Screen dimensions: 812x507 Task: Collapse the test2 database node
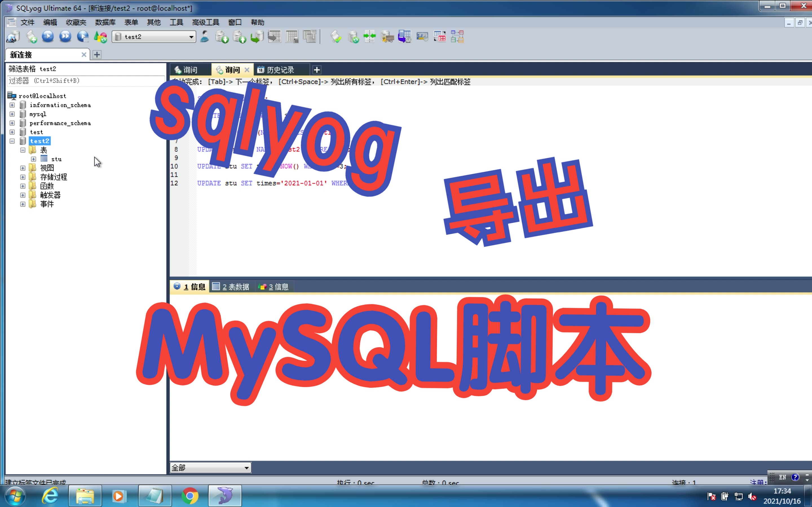click(12, 141)
